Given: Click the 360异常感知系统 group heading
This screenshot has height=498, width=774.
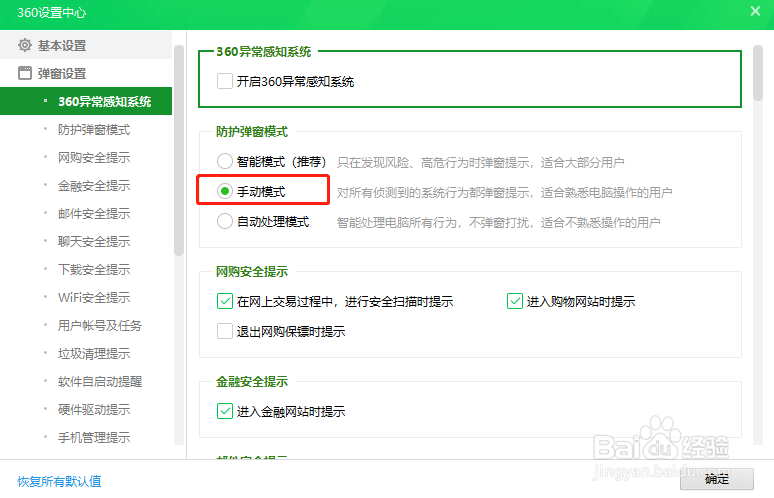Looking at the screenshot, I should 264,51.
